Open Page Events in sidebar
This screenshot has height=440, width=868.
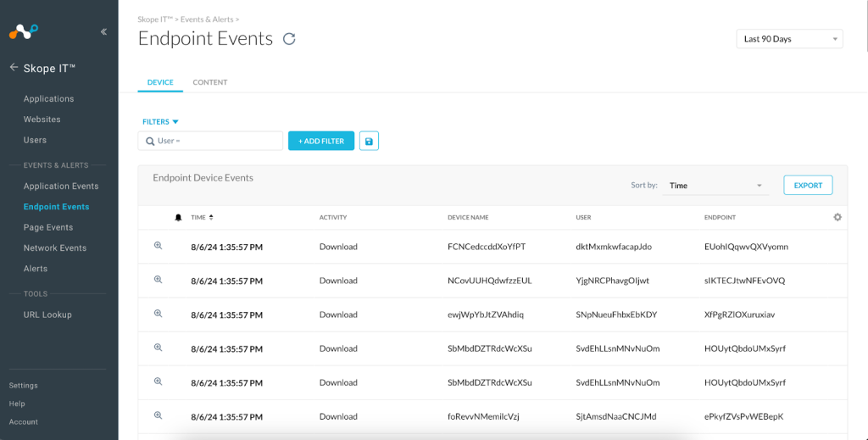point(48,227)
